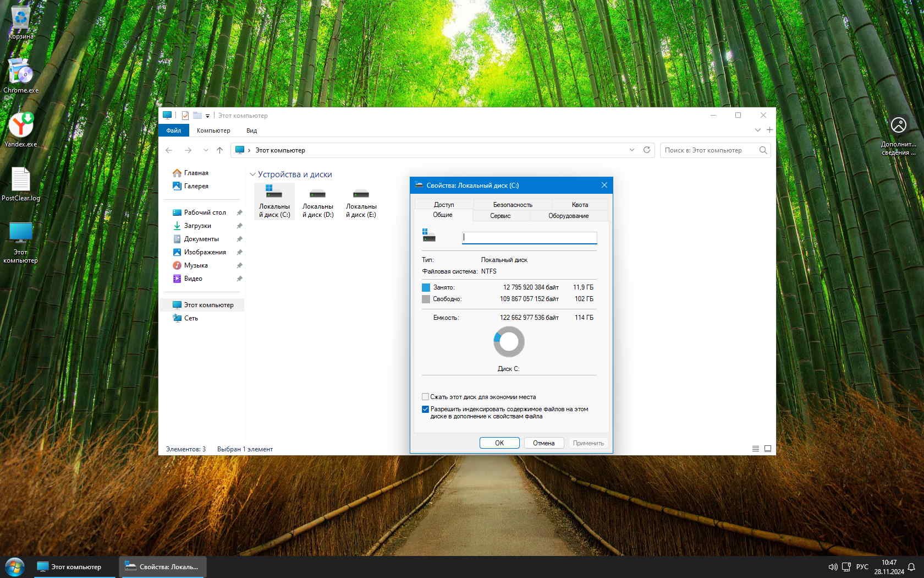
Task: Open the 'Вид' ribbon menu
Action: (x=251, y=130)
